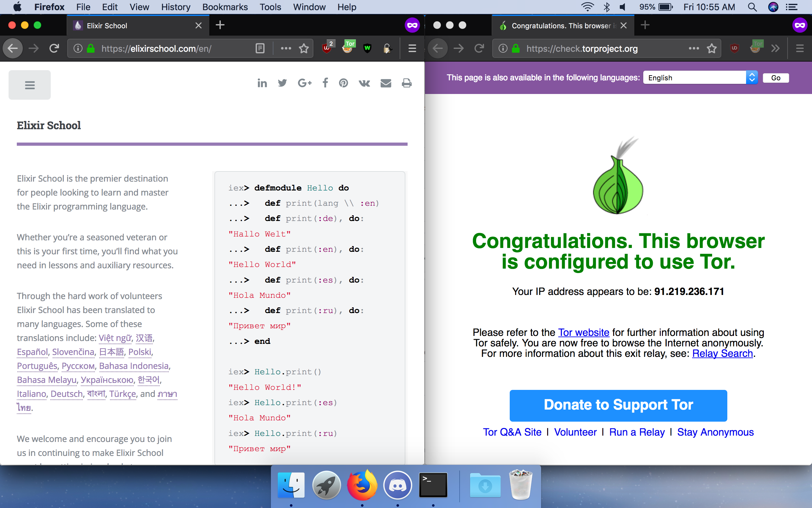Share Elixir School page on Twitter
Viewport: 812px width, 508px height.
point(283,83)
